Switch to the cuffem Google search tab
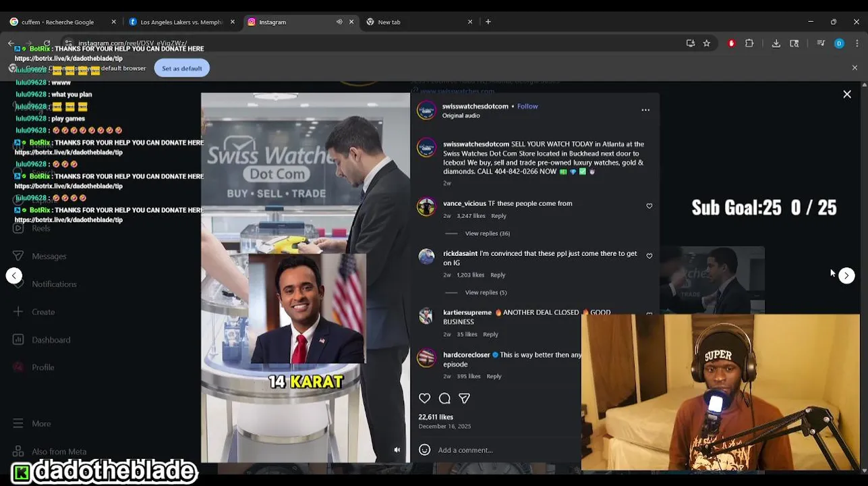The image size is (868, 486). pos(57,22)
